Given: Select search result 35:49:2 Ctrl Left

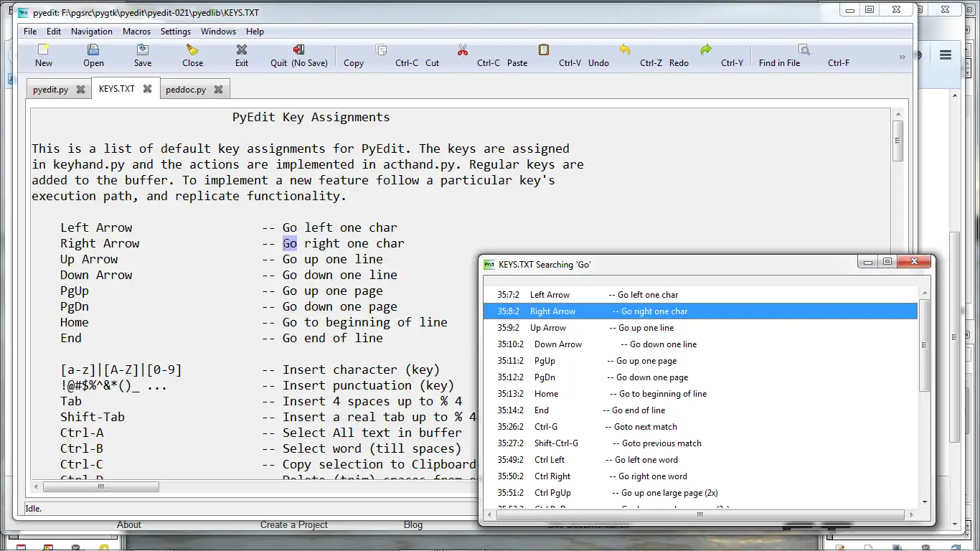Looking at the screenshot, I should click(x=700, y=460).
